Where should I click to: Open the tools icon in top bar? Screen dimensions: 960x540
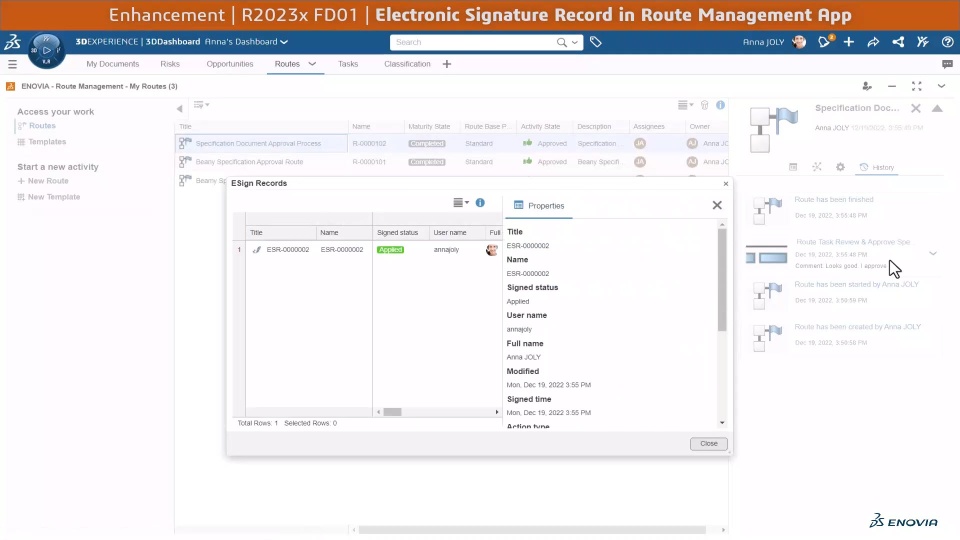923,42
